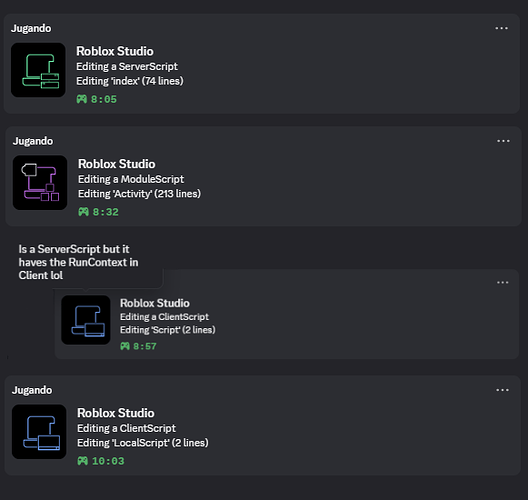Click the text Editing 'Activity' (213 lines)
The width and height of the screenshot is (528, 500).
[139, 194]
